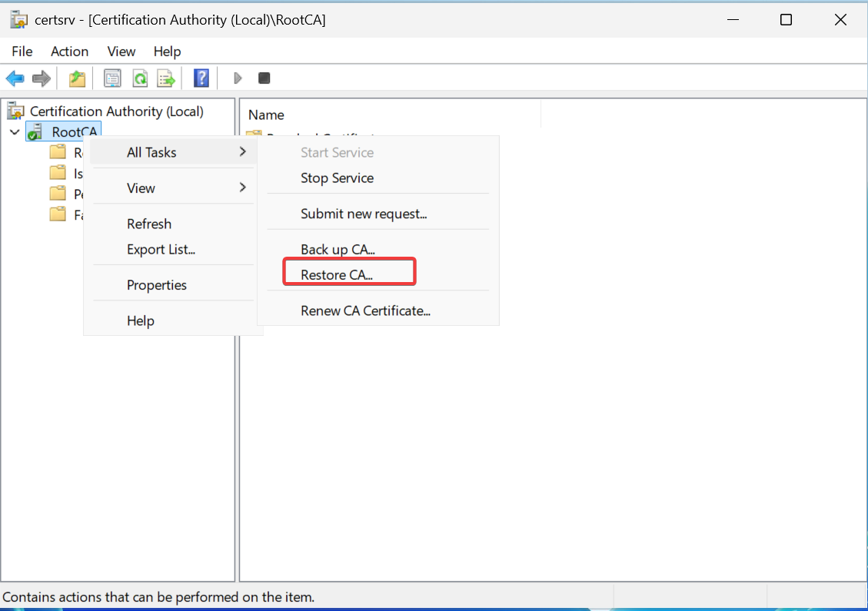Choose Renew CA Certificate... option
This screenshot has height=611, width=868.
(x=365, y=310)
